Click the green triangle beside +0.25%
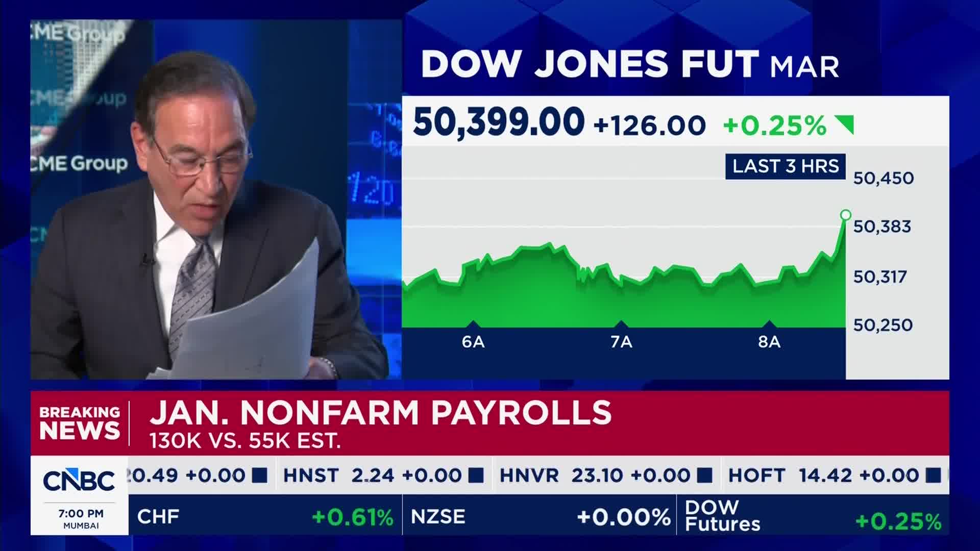Image resolution: width=980 pixels, height=551 pixels. (x=845, y=124)
